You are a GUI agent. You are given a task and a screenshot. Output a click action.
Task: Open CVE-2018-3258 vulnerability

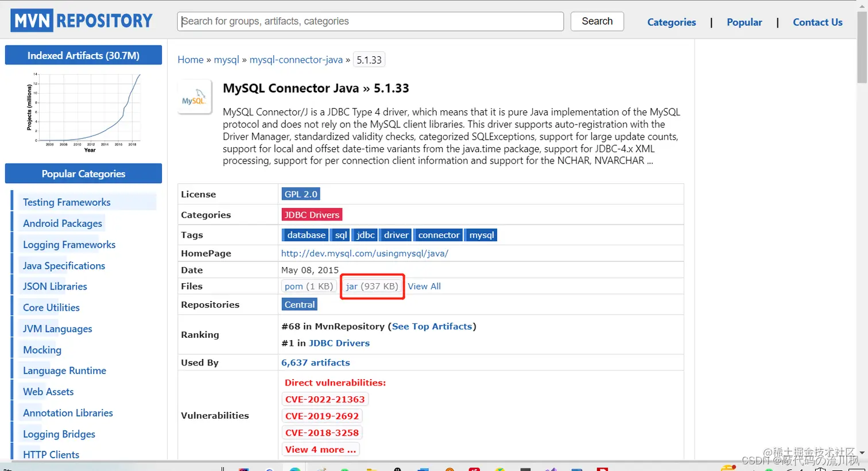322,433
